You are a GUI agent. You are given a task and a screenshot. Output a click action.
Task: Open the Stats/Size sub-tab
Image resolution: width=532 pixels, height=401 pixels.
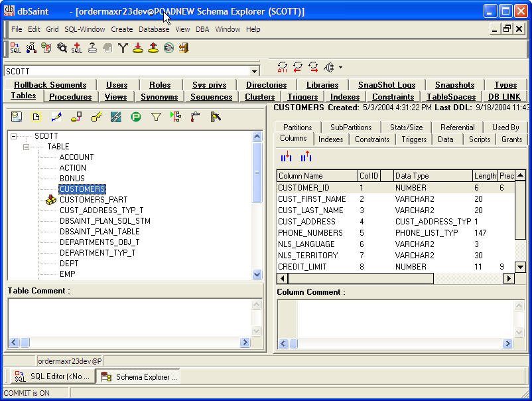[x=406, y=127]
